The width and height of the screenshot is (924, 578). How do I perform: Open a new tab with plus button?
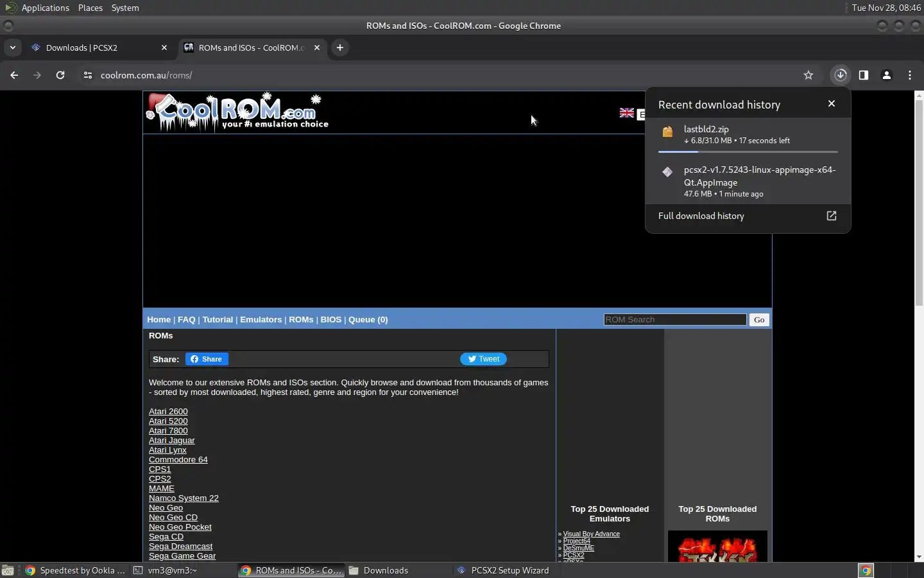click(340, 48)
